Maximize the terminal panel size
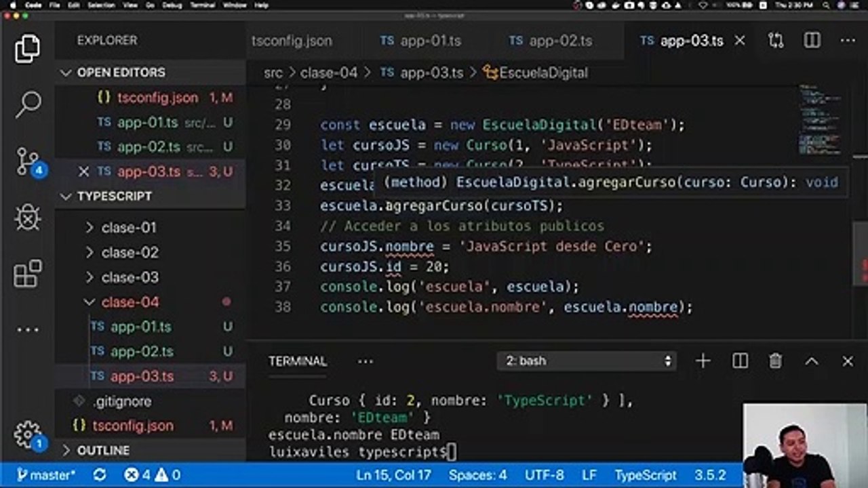Viewport: 868px width, 488px height. [x=812, y=361]
